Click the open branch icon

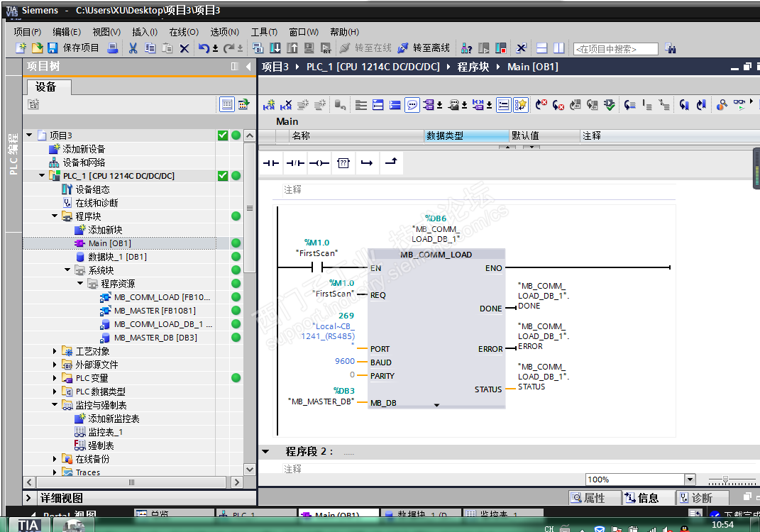coord(367,163)
